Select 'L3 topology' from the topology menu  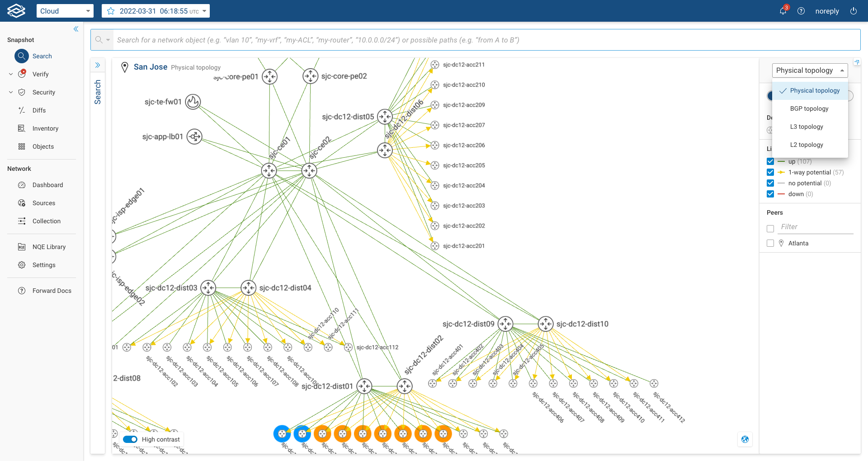807,127
